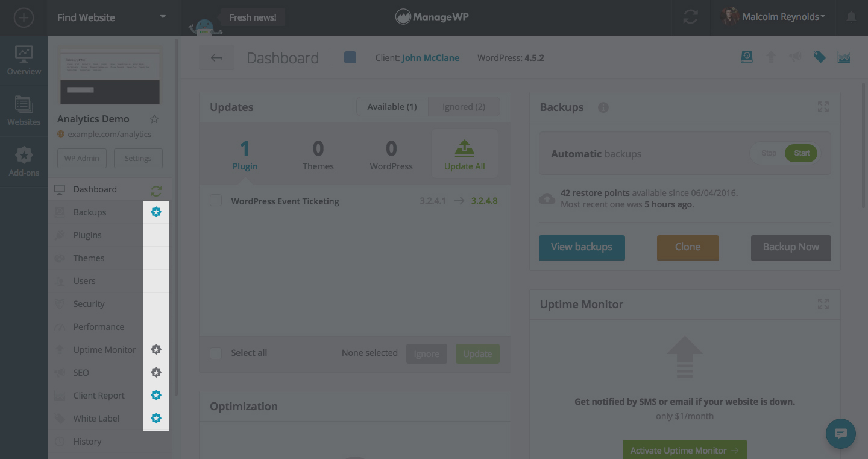Open the Add-ons section

pyautogui.click(x=24, y=162)
